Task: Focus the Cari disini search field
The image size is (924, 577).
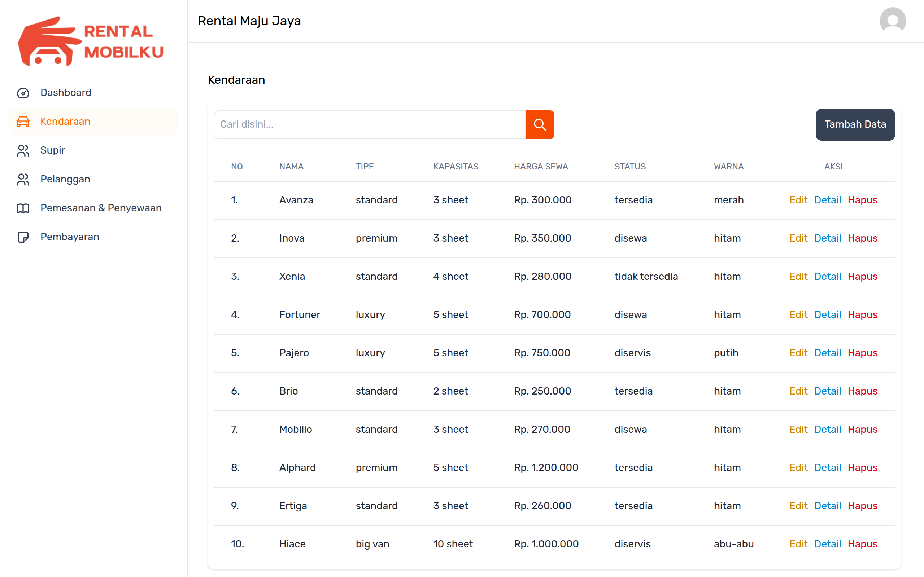Action: point(369,124)
